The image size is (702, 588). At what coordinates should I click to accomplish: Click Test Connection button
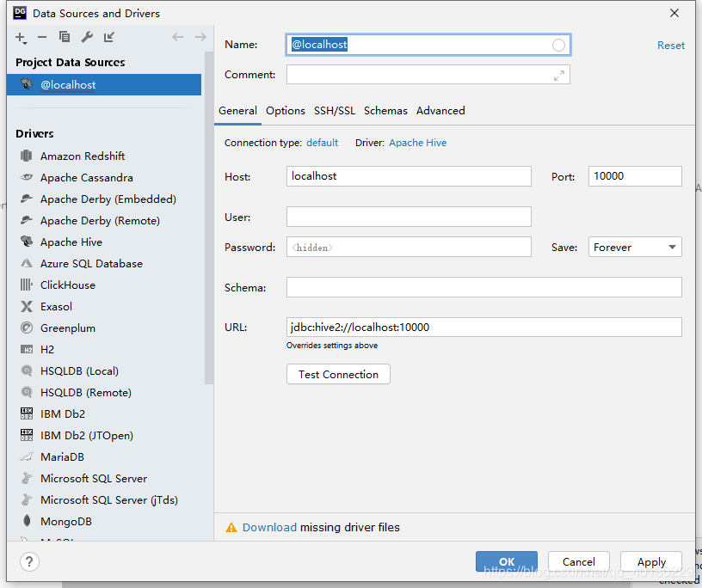pyautogui.click(x=338, y=374)
